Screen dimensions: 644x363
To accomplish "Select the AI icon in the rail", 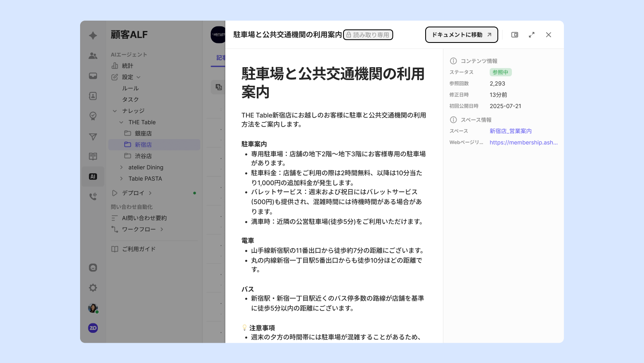I will 93,177.
